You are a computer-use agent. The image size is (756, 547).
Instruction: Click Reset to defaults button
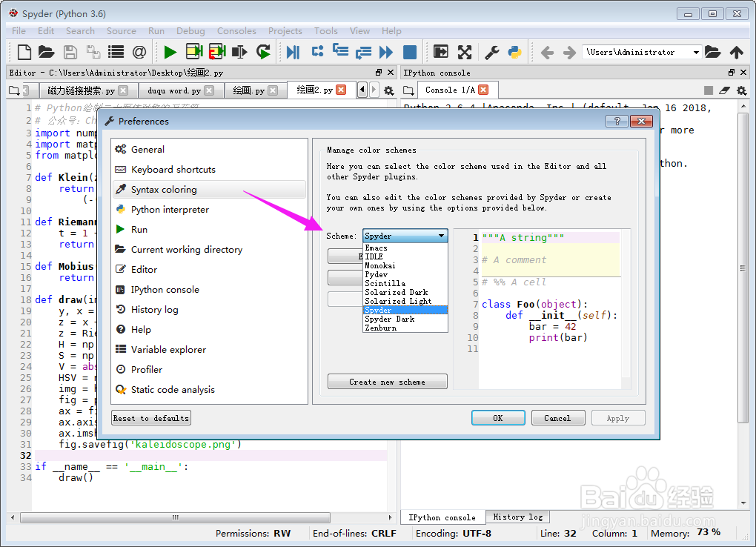151,418
